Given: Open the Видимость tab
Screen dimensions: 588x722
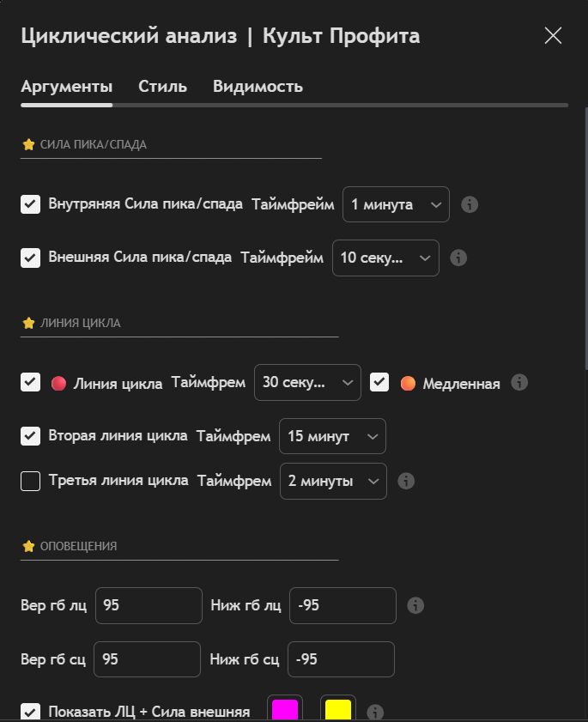Looking at the screenshot, I should [258, 87].
